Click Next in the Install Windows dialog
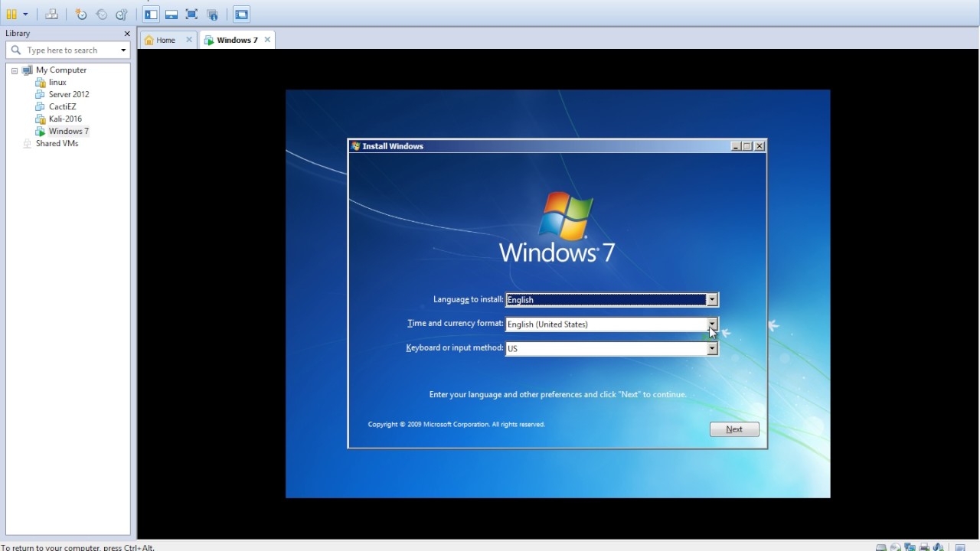This screenshot has height=551, width=980. tap(734, 429)
